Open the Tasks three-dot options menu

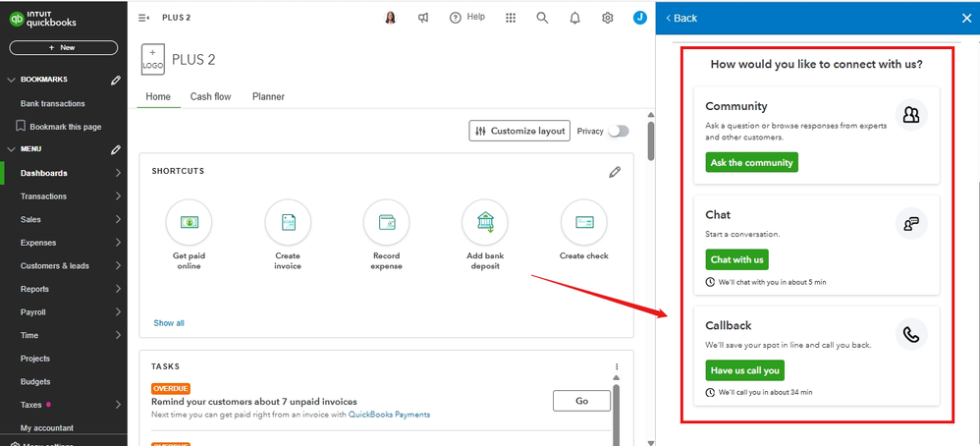tap(617, 366)
